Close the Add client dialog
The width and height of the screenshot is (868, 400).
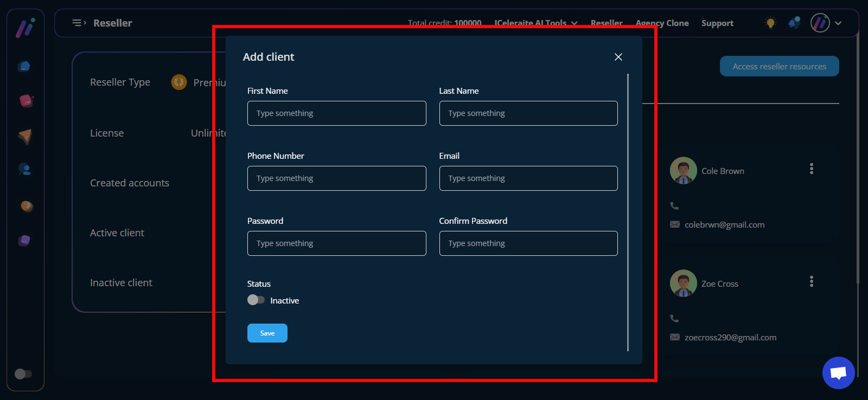(618, 57)
